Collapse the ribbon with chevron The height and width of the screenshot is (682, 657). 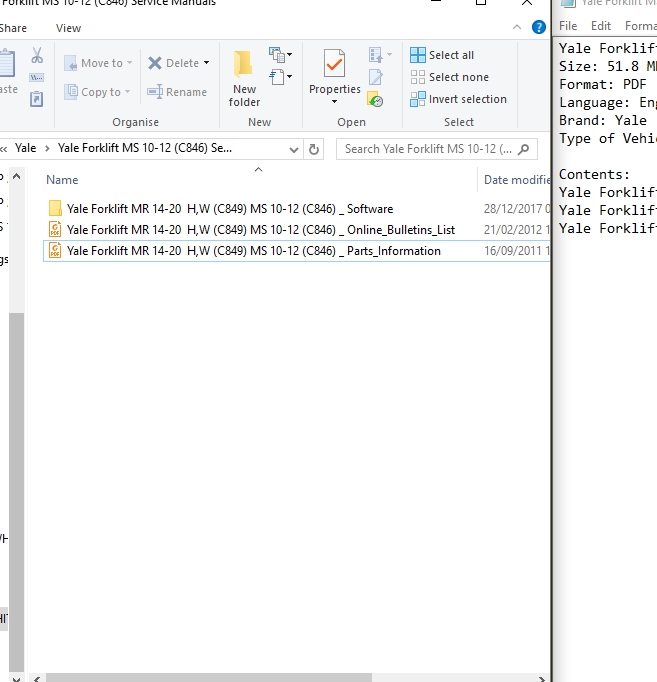coord(517,28)
